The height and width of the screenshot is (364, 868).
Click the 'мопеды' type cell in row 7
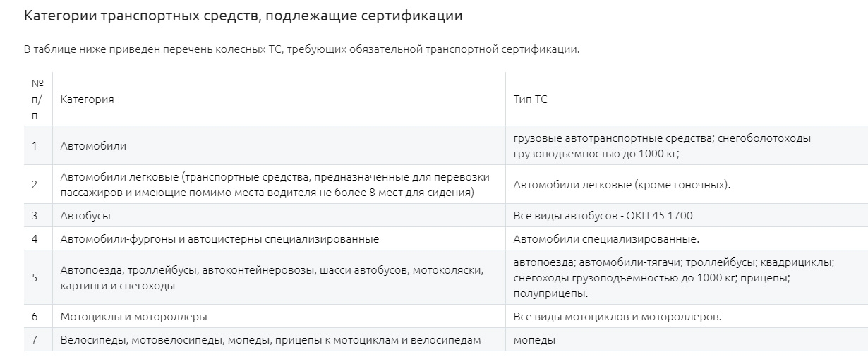687,340
